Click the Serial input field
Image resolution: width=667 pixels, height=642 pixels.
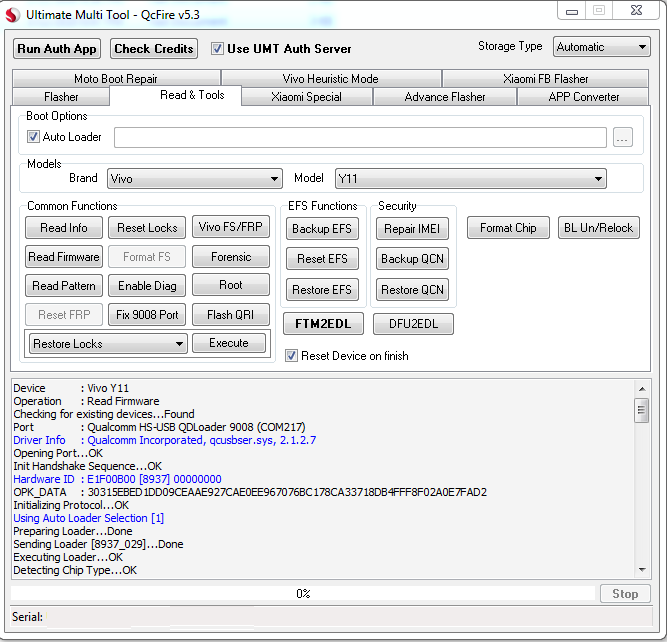click(349, 616)
